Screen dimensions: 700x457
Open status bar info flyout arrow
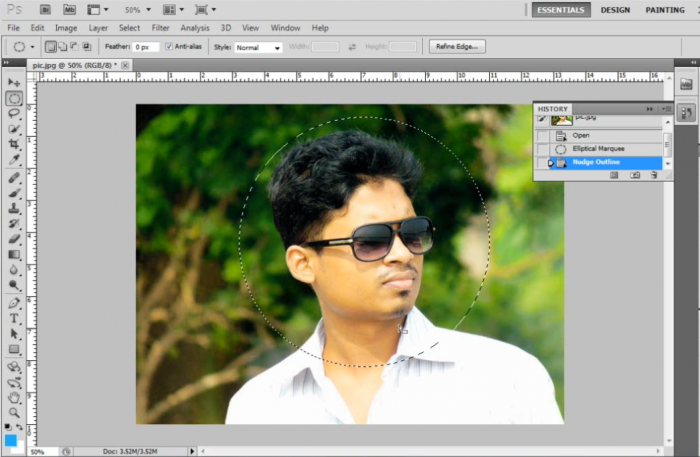(192, 451)
